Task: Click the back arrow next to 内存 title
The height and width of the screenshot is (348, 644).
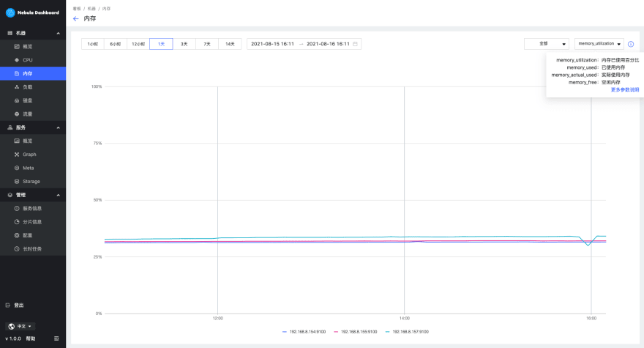Action: [75, 18]
